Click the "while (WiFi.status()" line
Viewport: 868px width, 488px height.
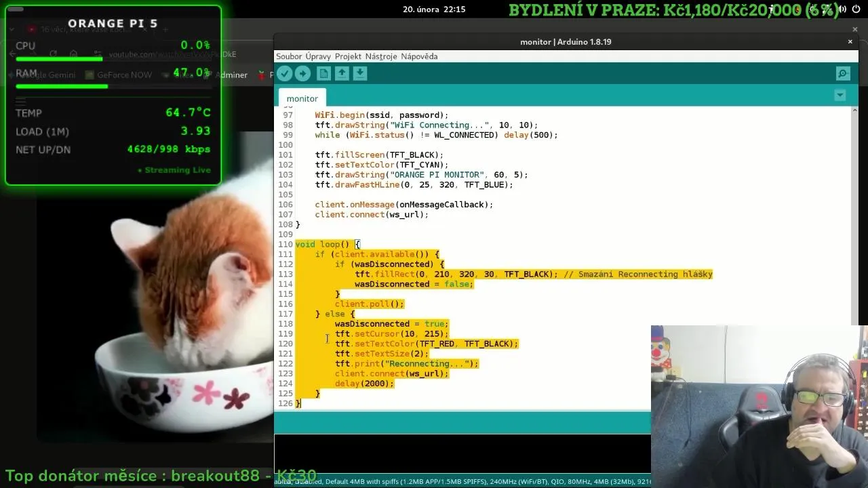436,135
